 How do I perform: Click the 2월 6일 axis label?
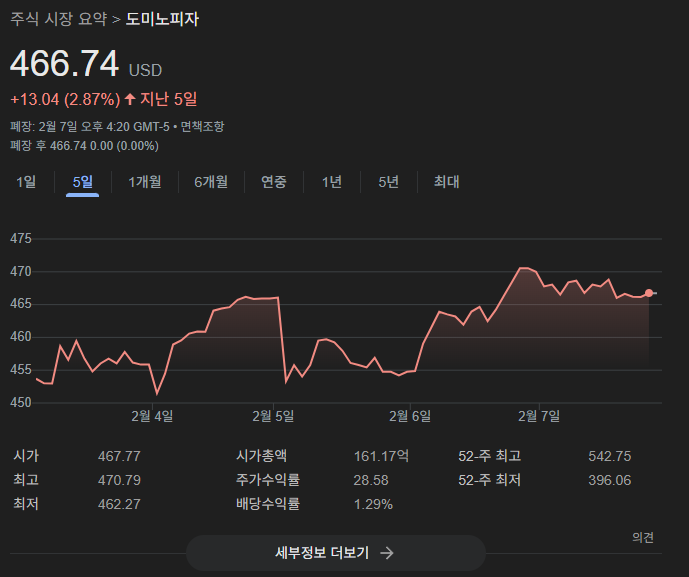[x=410, y=416]
